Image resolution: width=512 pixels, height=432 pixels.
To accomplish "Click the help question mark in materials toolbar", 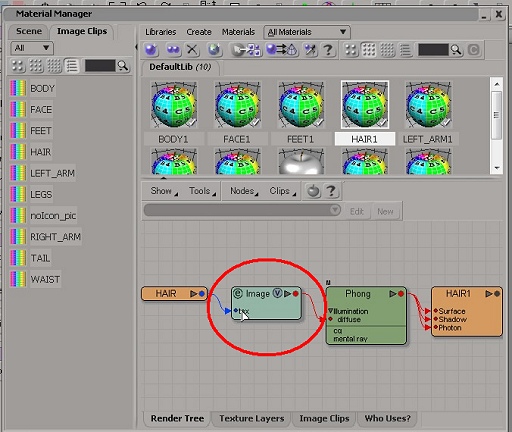I will coord(328,50).
